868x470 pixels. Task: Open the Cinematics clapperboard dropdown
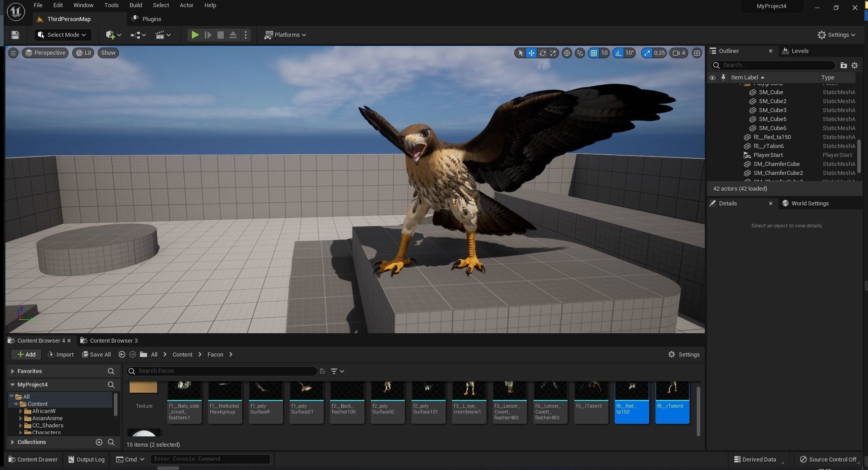point(163,35)
